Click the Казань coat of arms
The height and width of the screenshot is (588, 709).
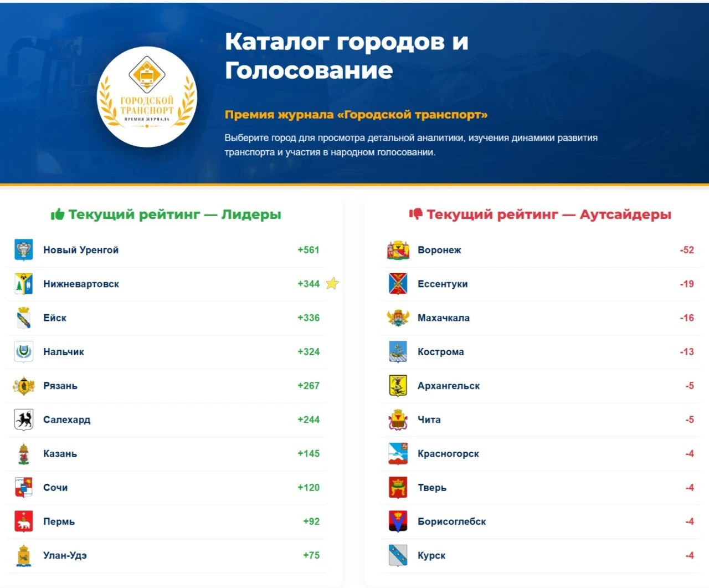click(24, 454)
